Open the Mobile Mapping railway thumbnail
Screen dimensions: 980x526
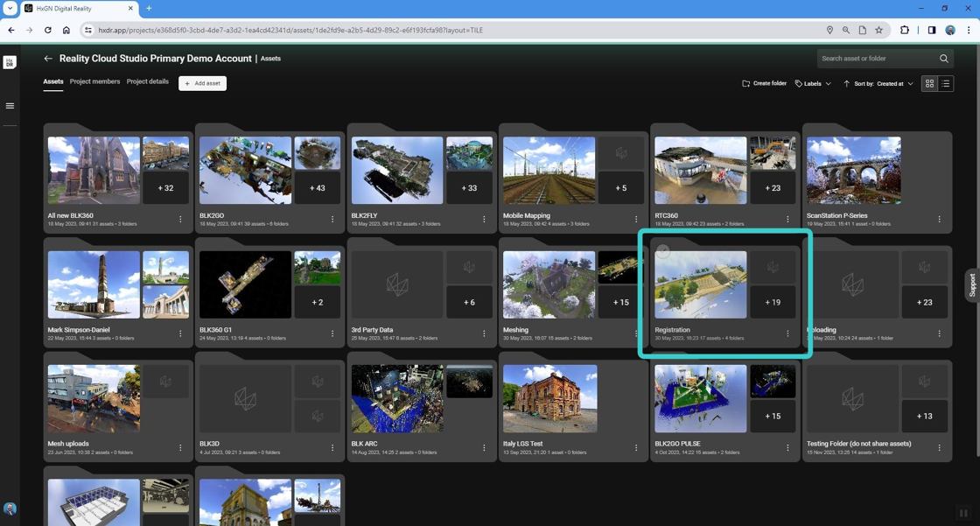pyautogui.click(x=549, y=170)
